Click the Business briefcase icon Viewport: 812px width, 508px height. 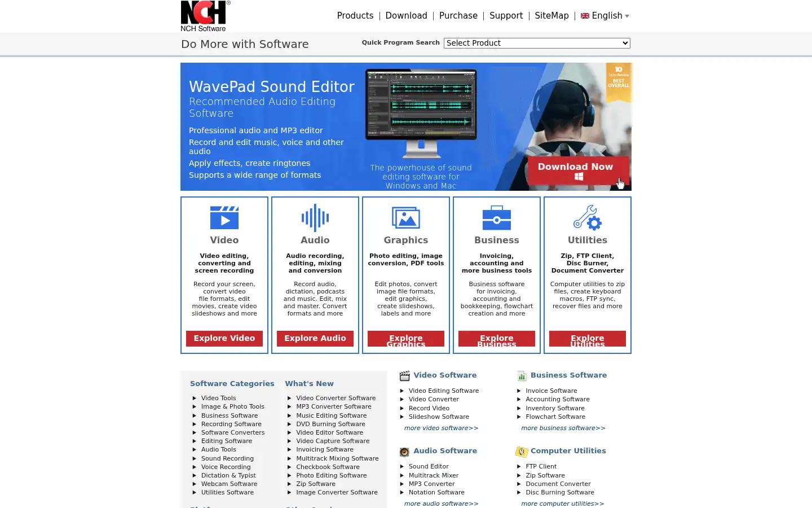(497, 218)
